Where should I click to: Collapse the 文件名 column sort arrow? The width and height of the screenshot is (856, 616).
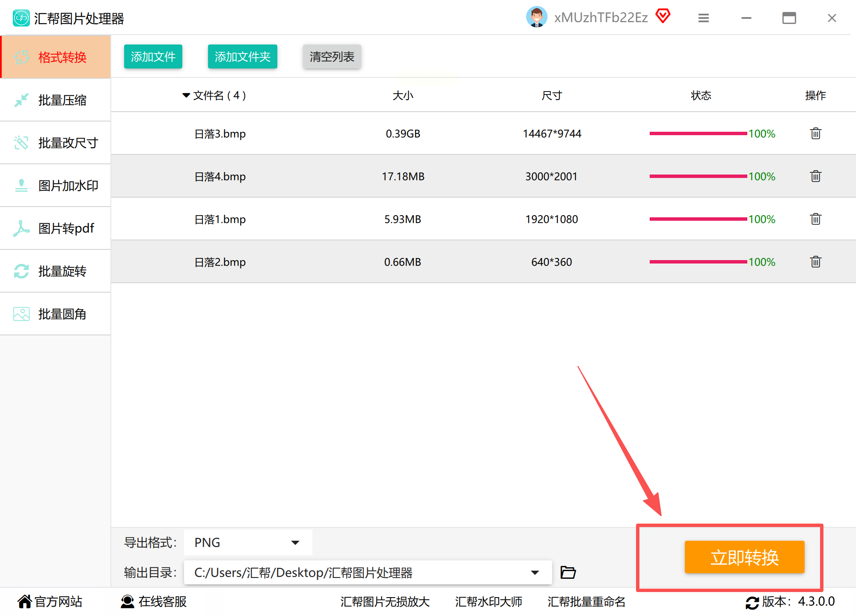(x=186, y=95)
